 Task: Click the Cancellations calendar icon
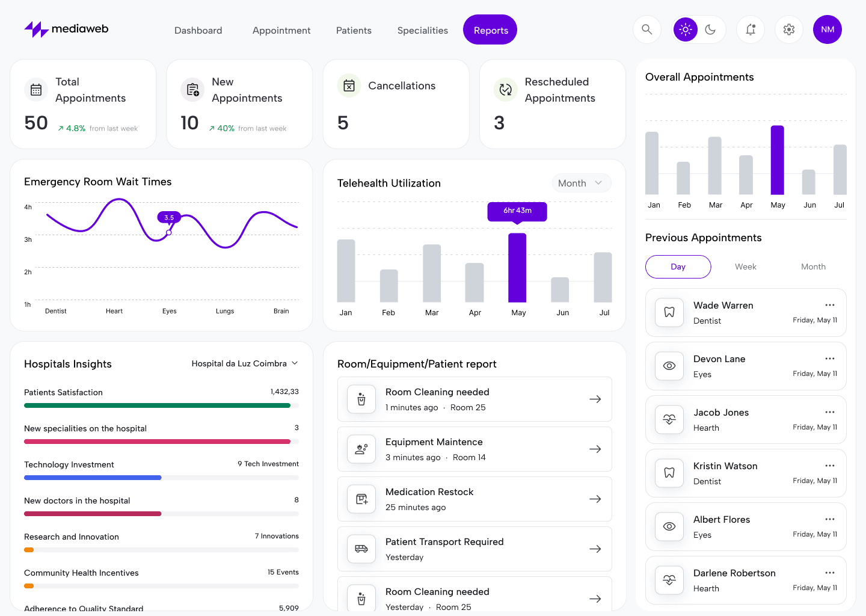349,86
